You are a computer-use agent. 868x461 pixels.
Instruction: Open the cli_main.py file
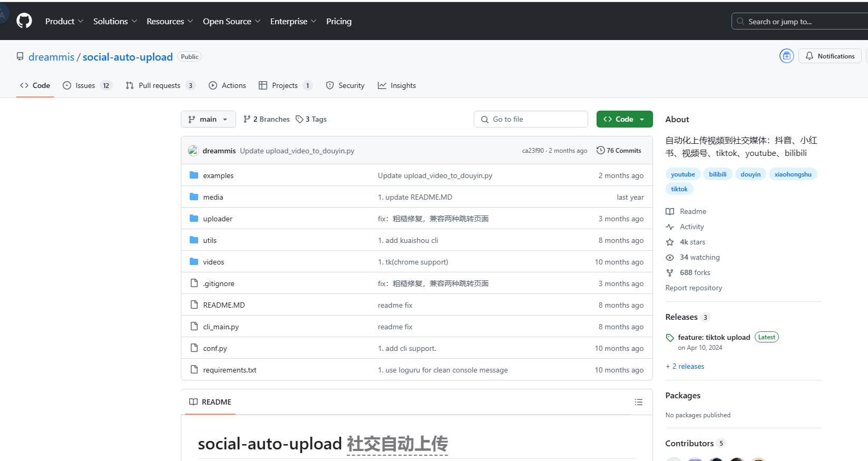point(221,327)
